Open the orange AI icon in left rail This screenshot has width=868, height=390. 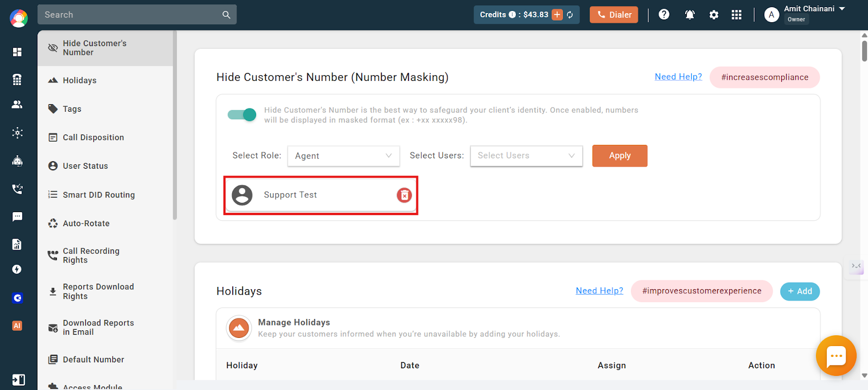[17, 325]
